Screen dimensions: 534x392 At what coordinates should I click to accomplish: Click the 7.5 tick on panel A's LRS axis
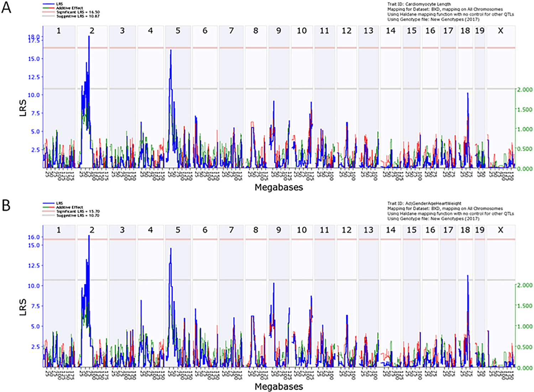click(x=35, y=113)
